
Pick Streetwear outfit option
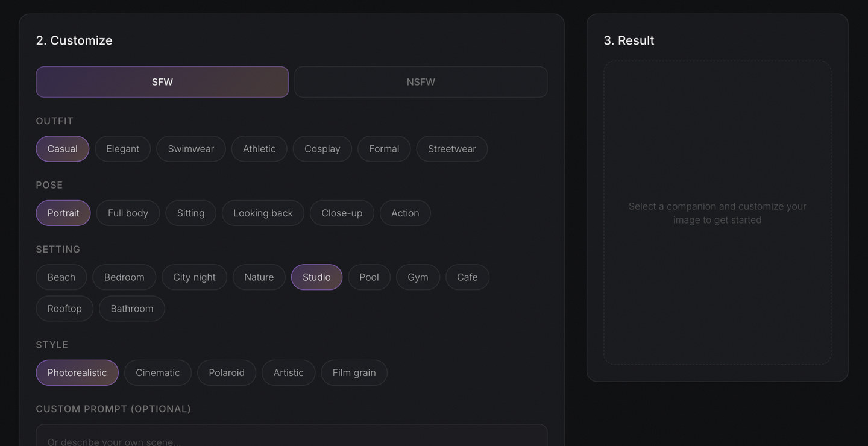452,149
